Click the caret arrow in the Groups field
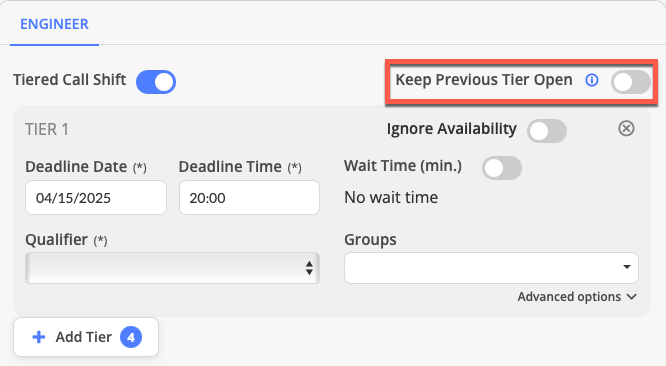 click(x=626, y=267)
